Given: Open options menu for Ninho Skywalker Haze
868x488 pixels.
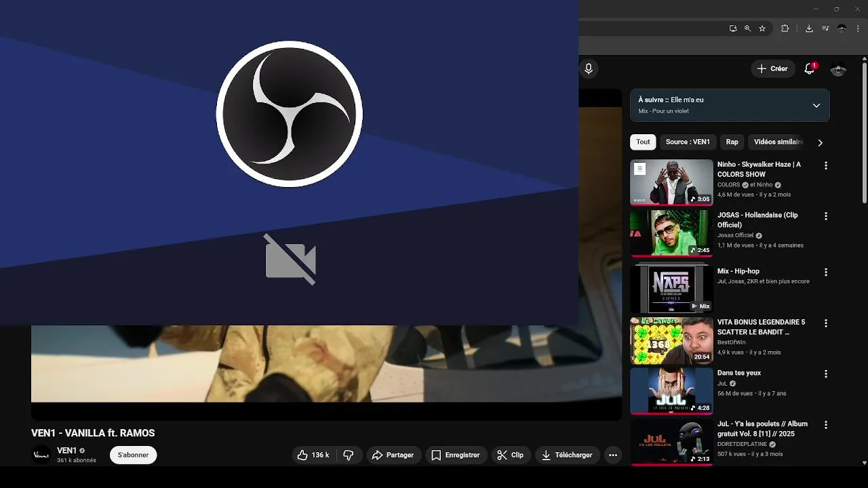Looking at the screenshot, I should tap(826, 165).
